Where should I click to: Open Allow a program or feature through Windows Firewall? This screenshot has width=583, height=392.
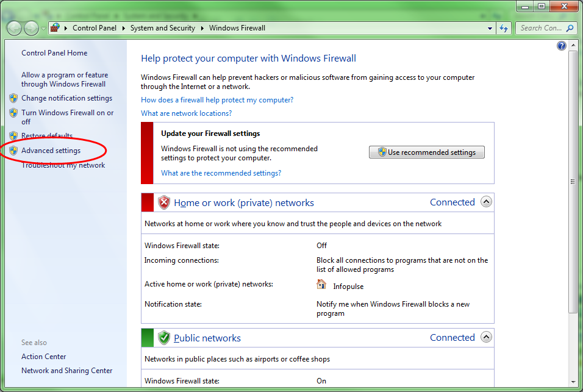point(64,79)
